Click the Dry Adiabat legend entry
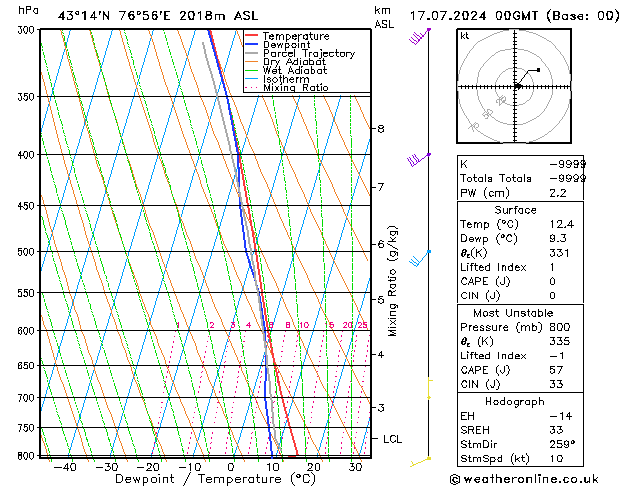 (294, 63)
